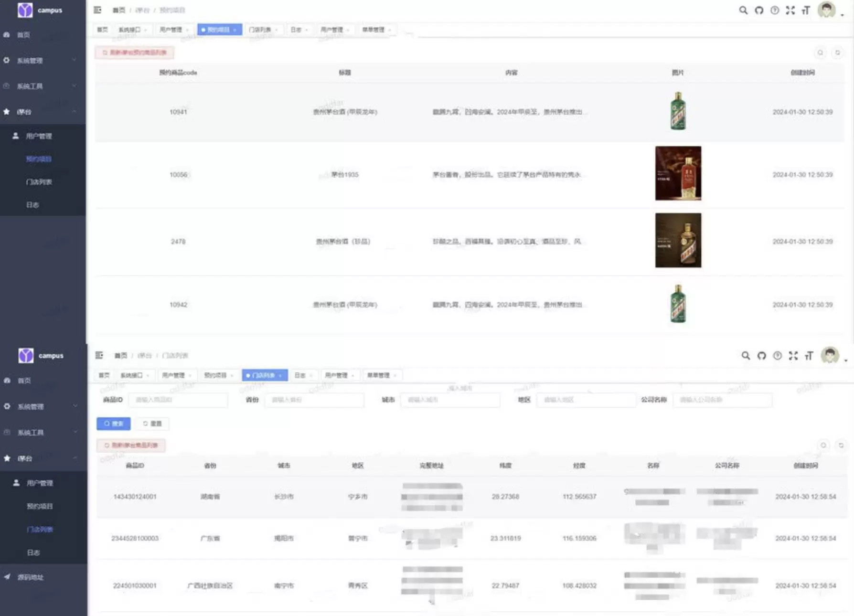Image resolution: width=854 pixels, height=616 pixels.
Task: Open product image in row 2478
Action: coord(678,240)
